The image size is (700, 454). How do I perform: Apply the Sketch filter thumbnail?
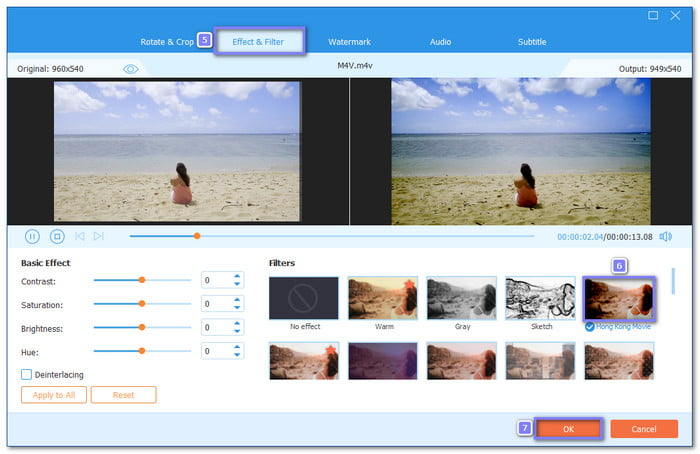tap(540, 298)
